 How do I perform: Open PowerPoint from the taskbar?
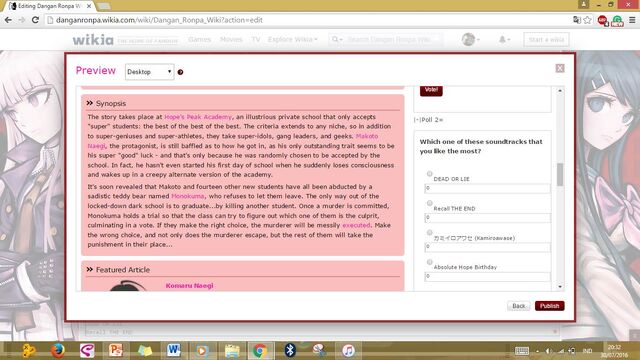coord(116,351)
